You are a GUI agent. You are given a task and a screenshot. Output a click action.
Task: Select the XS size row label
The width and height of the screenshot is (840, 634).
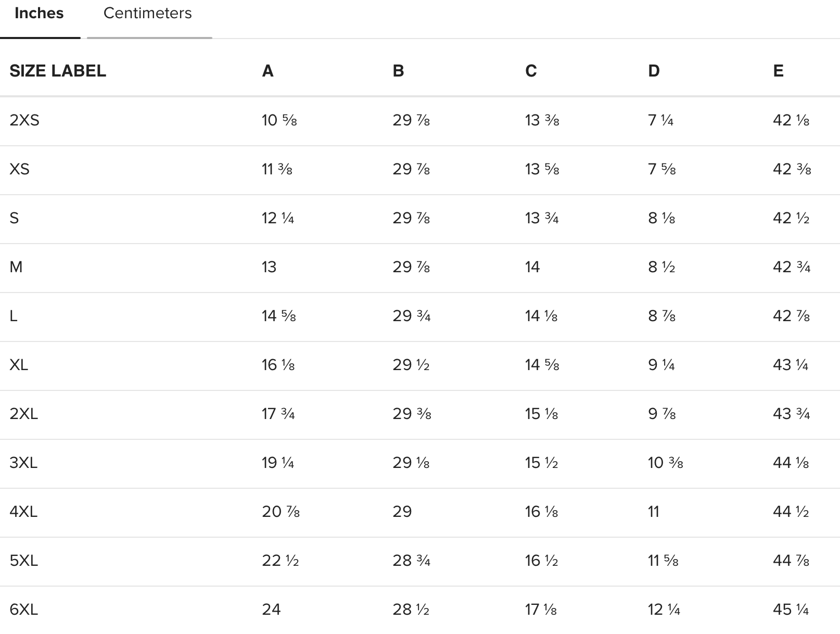click(20, 169)
